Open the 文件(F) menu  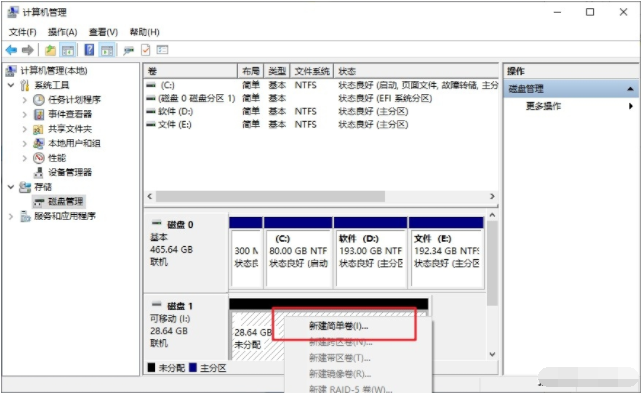click(23, 32)
